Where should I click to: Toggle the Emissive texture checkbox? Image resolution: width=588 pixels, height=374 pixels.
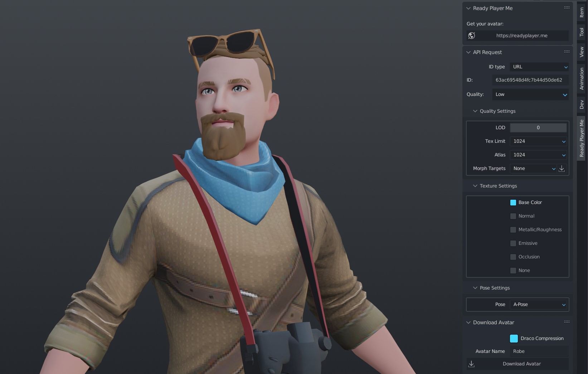[x=513, y=243]
